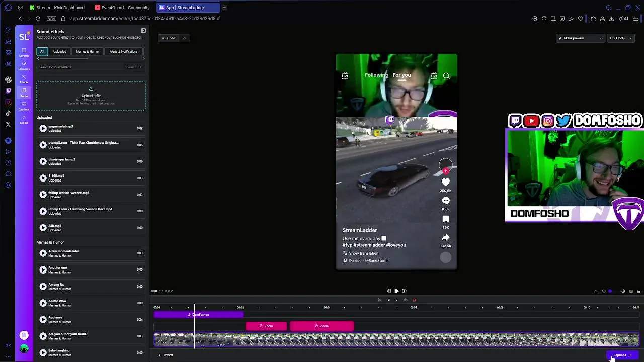
Task: Adjust the timeline zoom slider
Action: click(610, 291)
